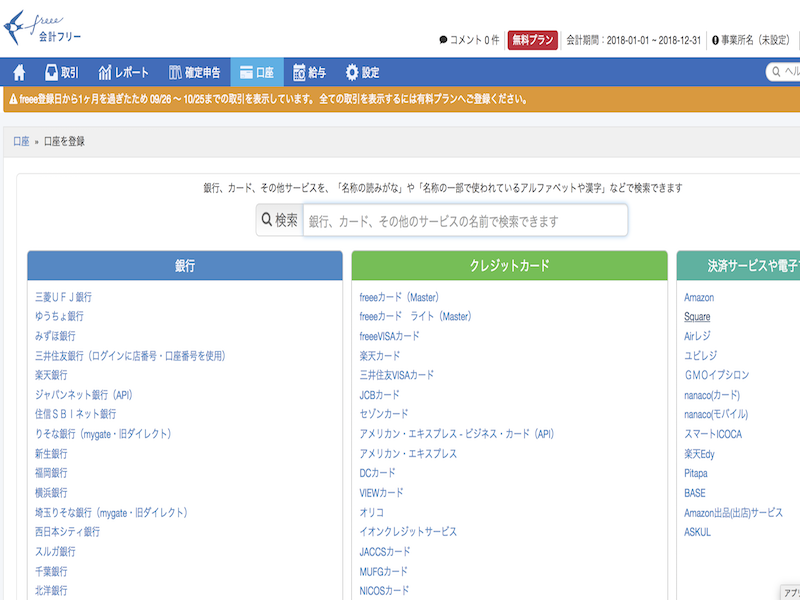This screenshot has height=600, width=800.
Task: Select freeeカード (Master)
Action: [399, 297]
